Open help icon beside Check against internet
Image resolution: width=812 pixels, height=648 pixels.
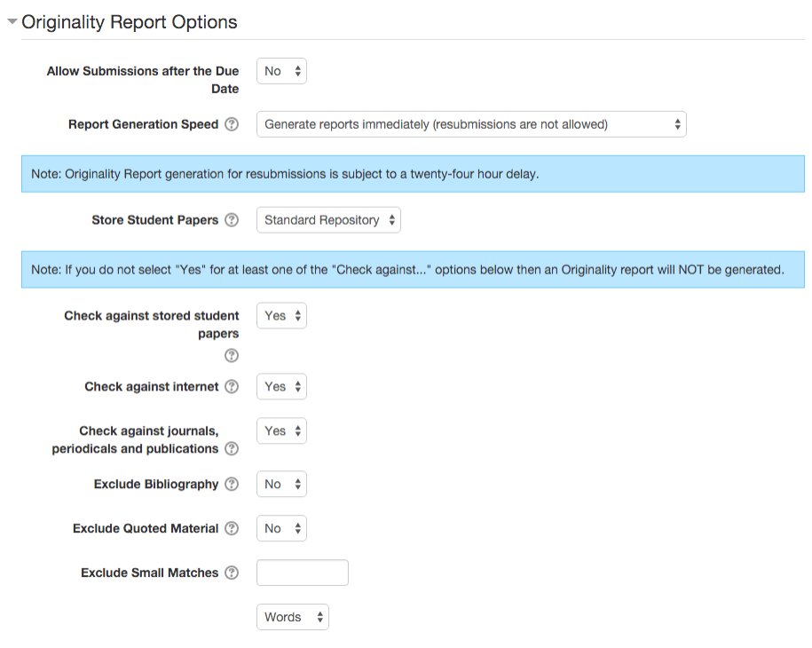[x=232, y=387]
